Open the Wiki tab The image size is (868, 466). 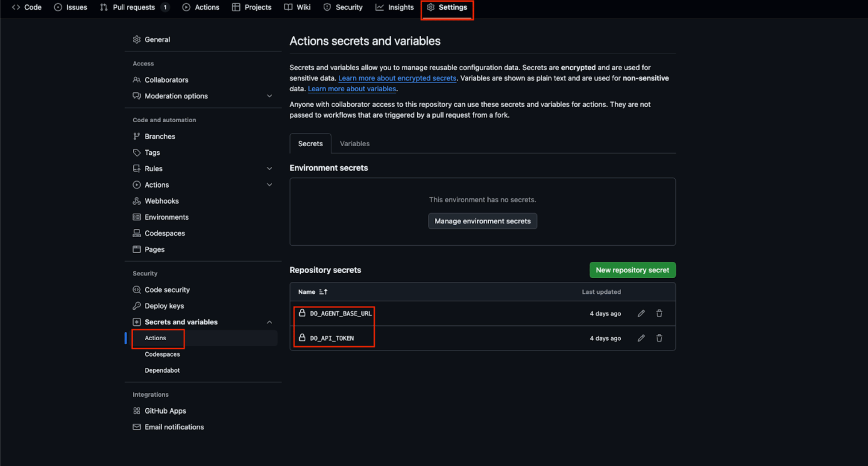[x=297, y=7]
